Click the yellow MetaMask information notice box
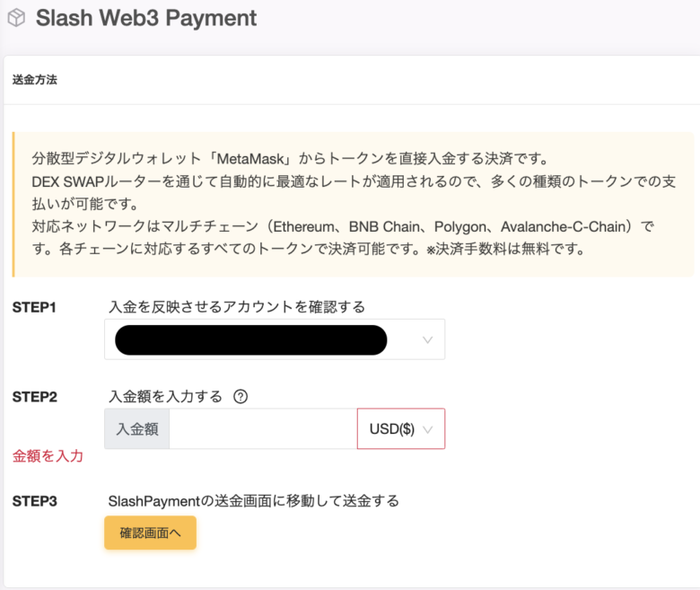 (x=353, y=204)
